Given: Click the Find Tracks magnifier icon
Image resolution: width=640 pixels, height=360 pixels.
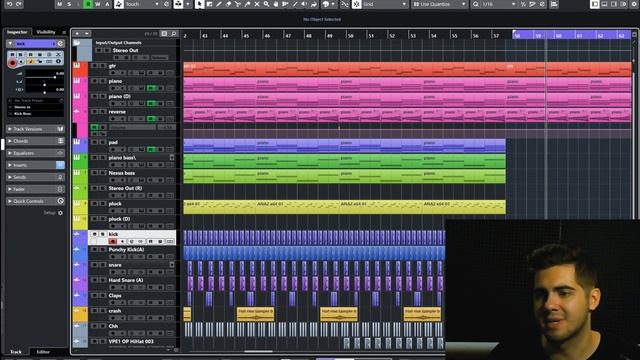Looking at the screenshot, I should point(173,33).
